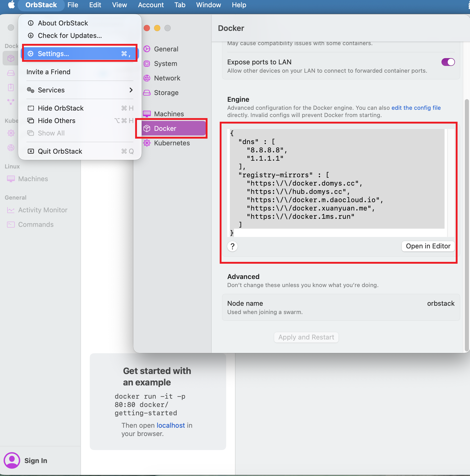Select Check for Updates… menu entry
470x476 pixels.
tap(80, 36)
